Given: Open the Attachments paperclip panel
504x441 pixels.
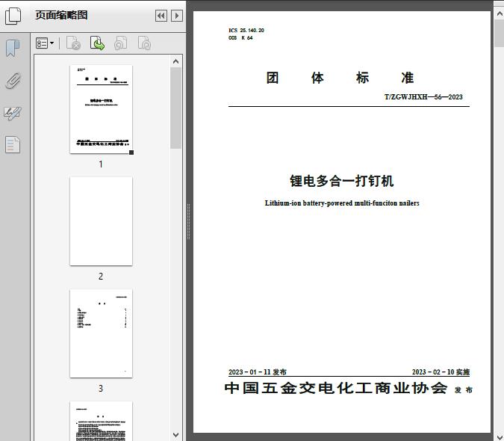Looking at the screenshot, I should point(13,81).
